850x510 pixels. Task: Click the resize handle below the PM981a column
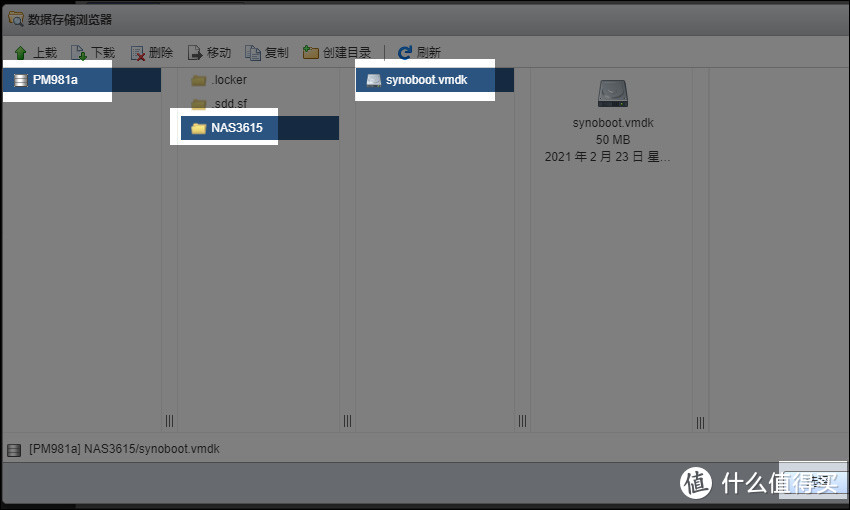(169, 421)
